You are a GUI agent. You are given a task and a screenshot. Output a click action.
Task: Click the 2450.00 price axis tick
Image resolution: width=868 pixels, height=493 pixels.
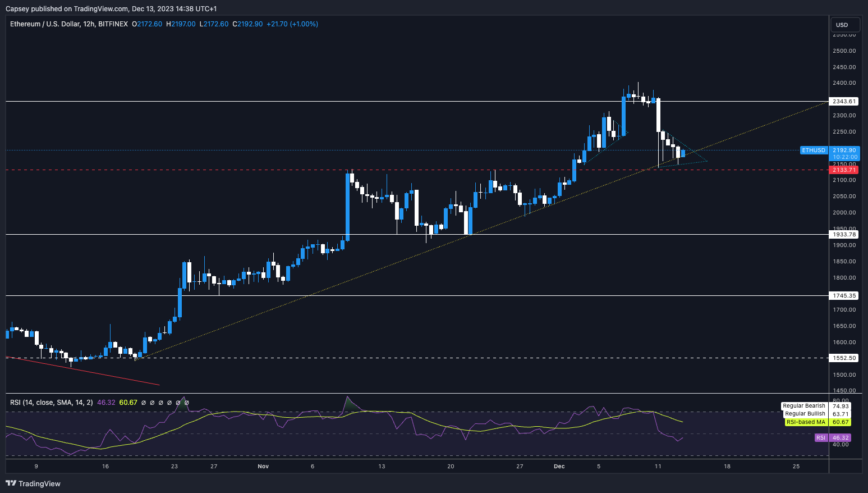point(844,67)
